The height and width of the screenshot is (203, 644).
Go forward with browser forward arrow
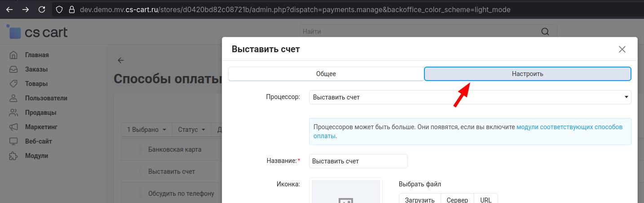pyautogui.click(x=26, y=9)
